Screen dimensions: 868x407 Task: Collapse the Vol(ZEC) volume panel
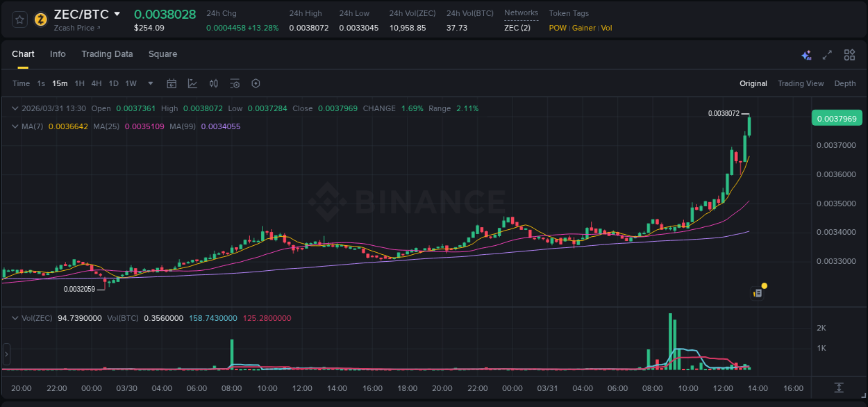[15, 317]
